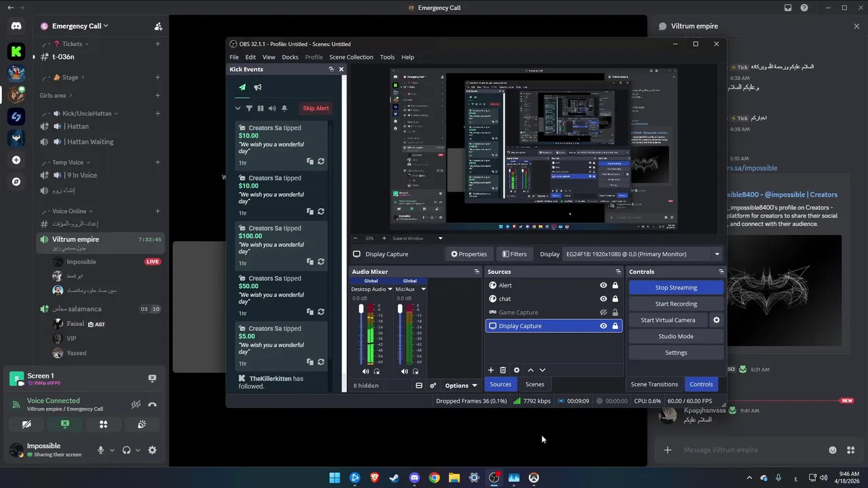Pause the Kick Events alert queue
The height and width of the screenshot is (488, 868).
coord(260,108)
